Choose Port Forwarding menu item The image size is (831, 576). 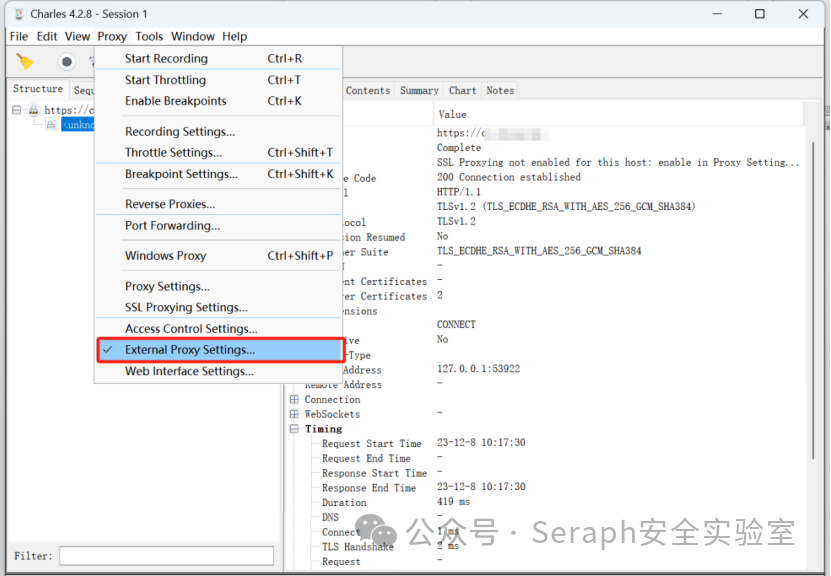coord(219,226)
